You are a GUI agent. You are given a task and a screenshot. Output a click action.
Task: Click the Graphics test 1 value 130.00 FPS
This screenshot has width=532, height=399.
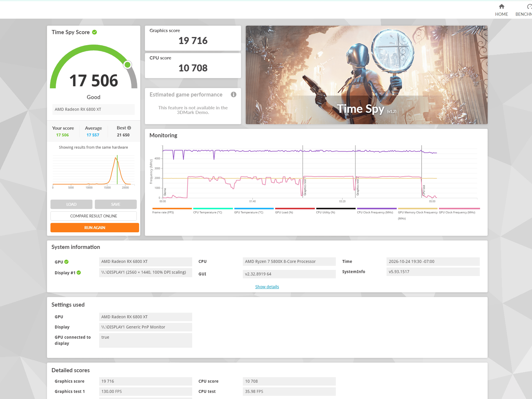click(x=145, y=391)
